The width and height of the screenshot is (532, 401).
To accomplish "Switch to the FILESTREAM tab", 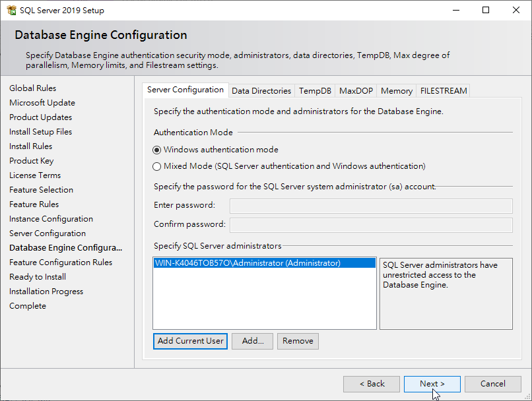I will pos(443,91).
